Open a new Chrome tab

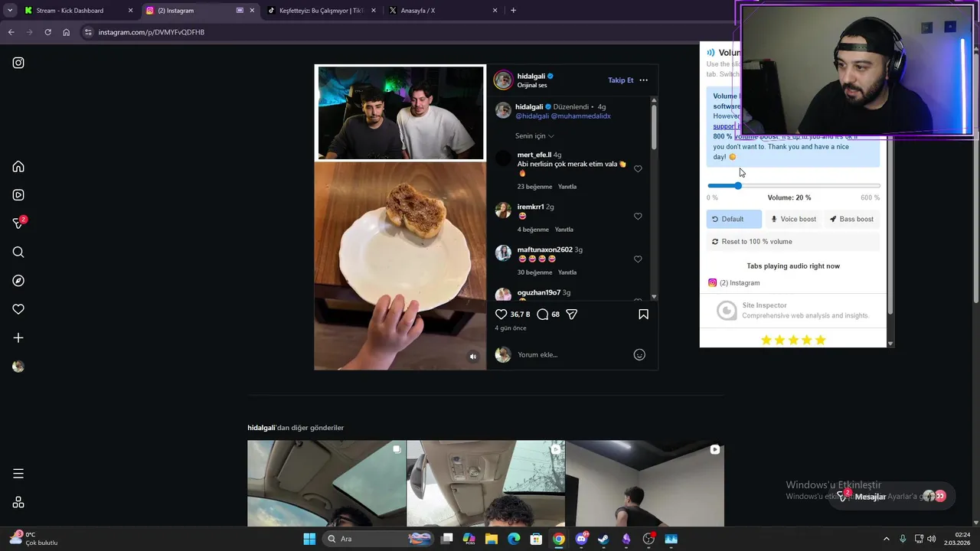(513, 11)
